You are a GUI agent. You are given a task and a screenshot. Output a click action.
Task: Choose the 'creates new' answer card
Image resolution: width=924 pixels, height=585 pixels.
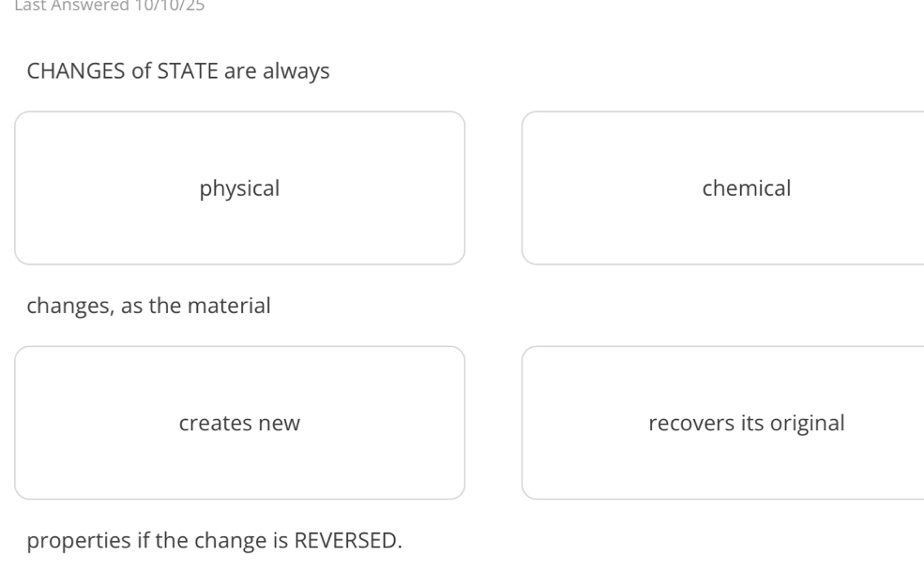pyautogui.click(x=239, y=423)
